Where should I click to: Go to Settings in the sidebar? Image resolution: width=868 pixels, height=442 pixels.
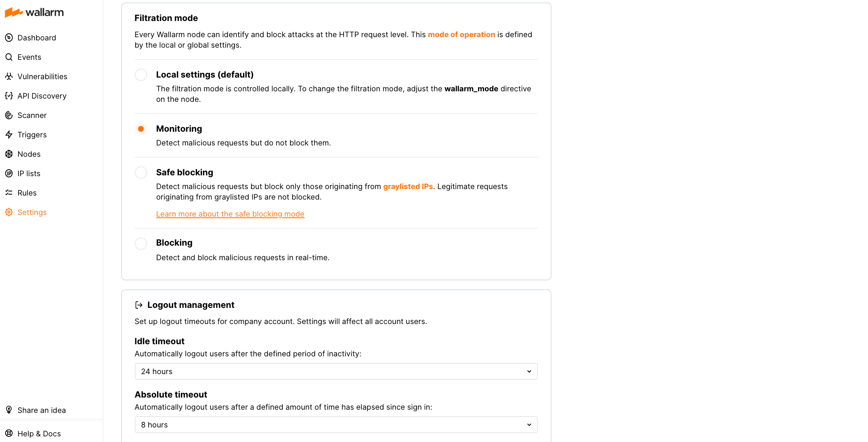pyautogui.click(x=32, y=212)
